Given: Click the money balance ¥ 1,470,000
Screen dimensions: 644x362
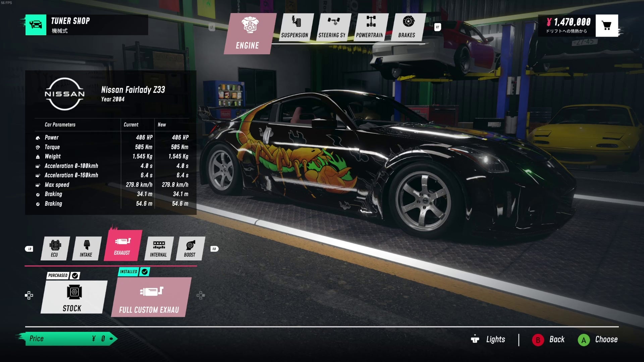Looking at the screenshot, I should 569,22.
